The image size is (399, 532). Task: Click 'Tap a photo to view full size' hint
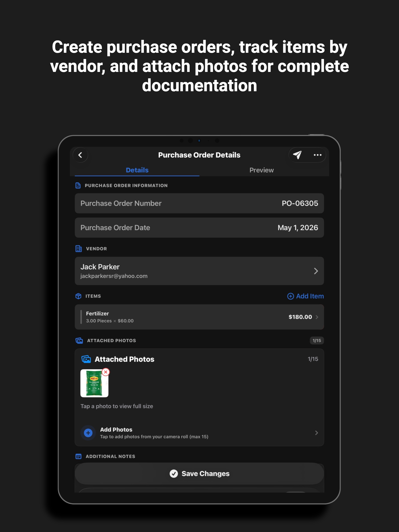[117, 406]
